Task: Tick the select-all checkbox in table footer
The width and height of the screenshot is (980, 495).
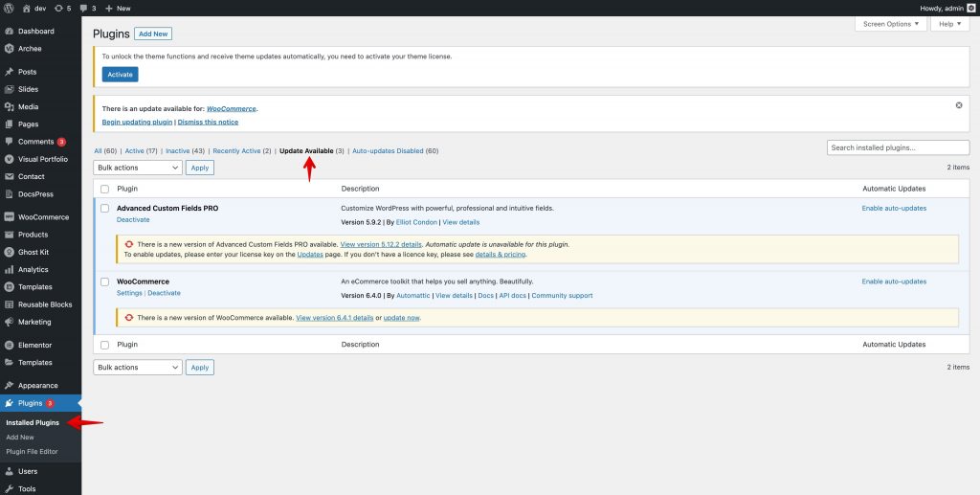Action: point(105,345)
